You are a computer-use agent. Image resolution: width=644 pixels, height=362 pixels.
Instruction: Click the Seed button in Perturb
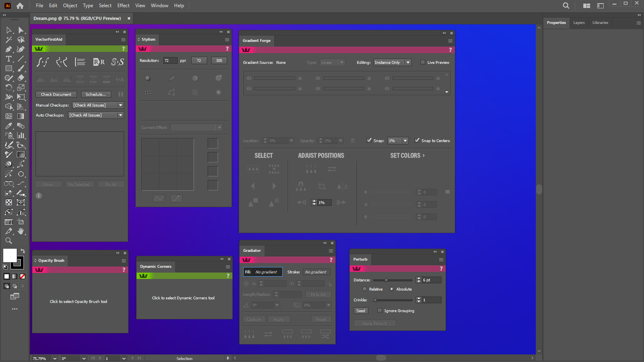pyautogui.click(x=361, y=311)
